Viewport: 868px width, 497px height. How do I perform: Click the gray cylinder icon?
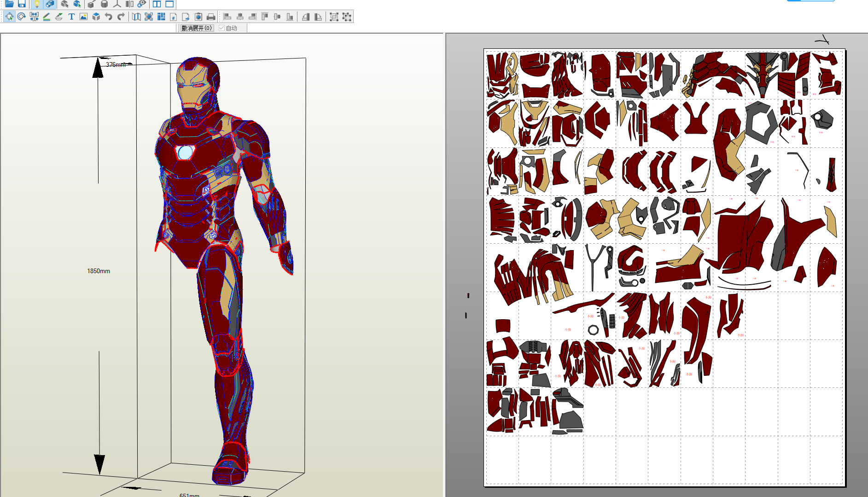(105, 4)
